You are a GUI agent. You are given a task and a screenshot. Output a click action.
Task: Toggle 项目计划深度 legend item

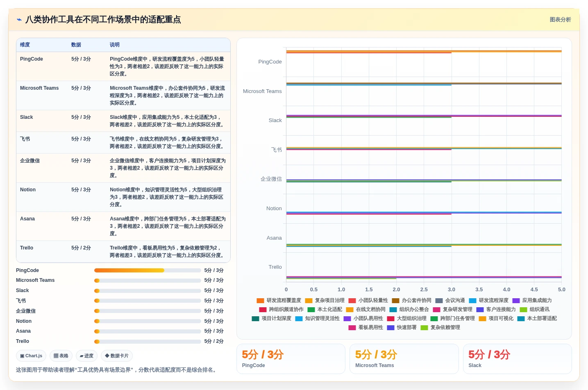point(271,319)
